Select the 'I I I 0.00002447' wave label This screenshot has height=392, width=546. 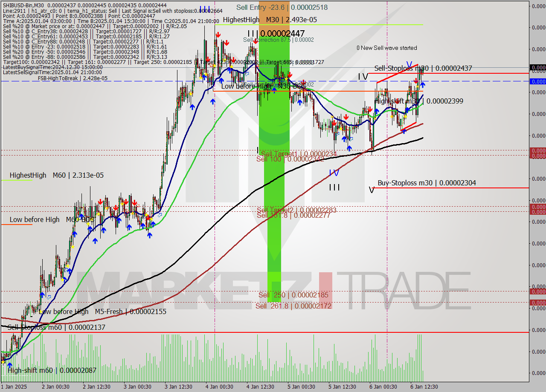tap(276, 33)
